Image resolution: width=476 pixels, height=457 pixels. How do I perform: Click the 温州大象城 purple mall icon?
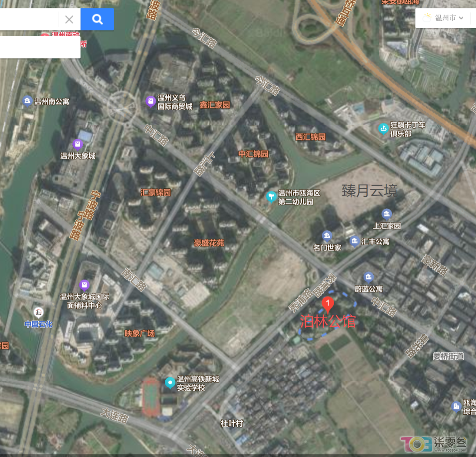pos(78,144)
